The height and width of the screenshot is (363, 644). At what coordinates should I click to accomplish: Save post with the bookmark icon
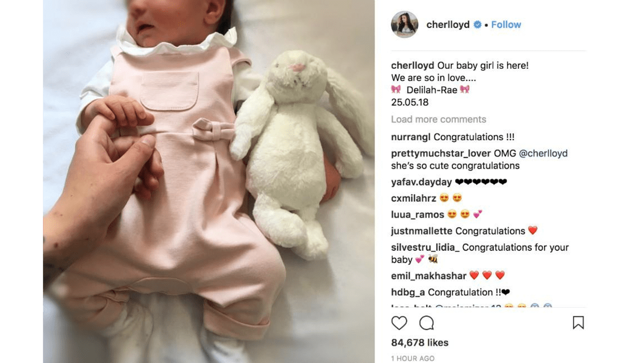click(578, 323)
